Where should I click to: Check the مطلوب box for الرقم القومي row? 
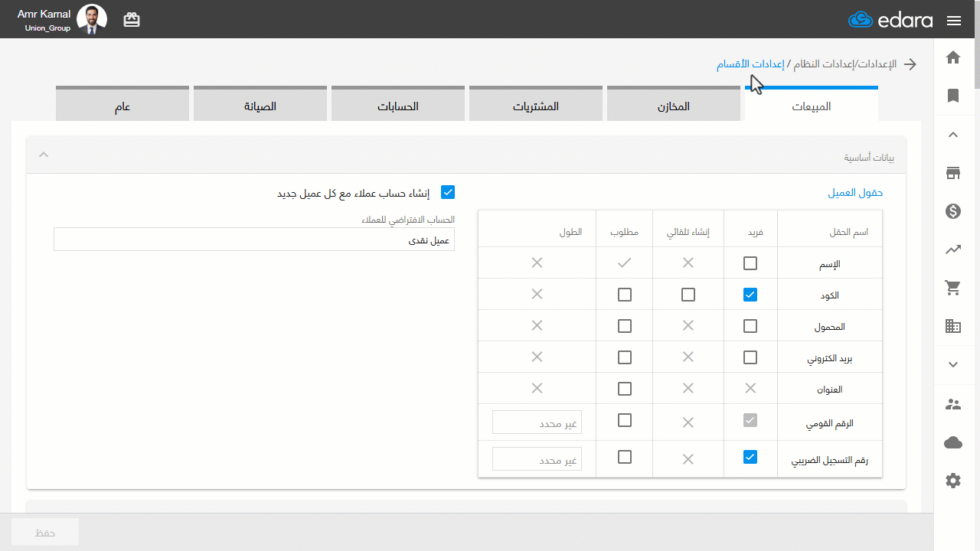[x=625, y=420]
